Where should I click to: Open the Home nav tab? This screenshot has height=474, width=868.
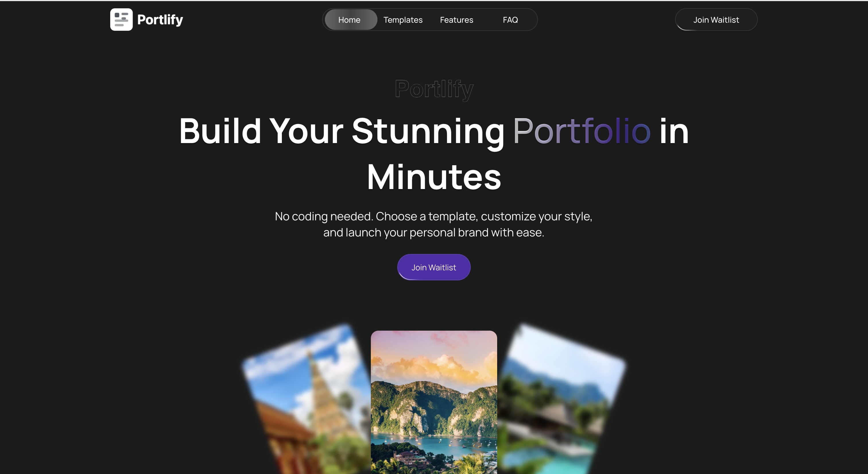[x=349, y=20]
